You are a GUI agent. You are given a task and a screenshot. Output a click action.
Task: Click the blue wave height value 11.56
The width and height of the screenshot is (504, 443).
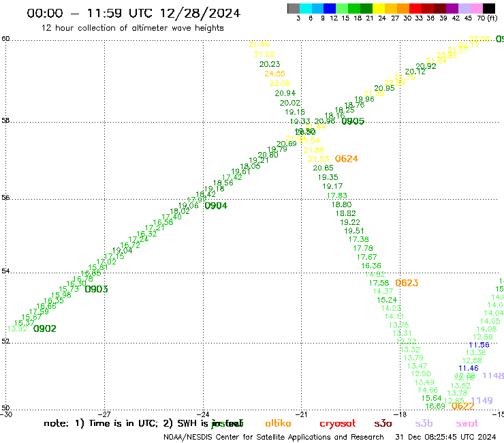(x=479, y=345)
